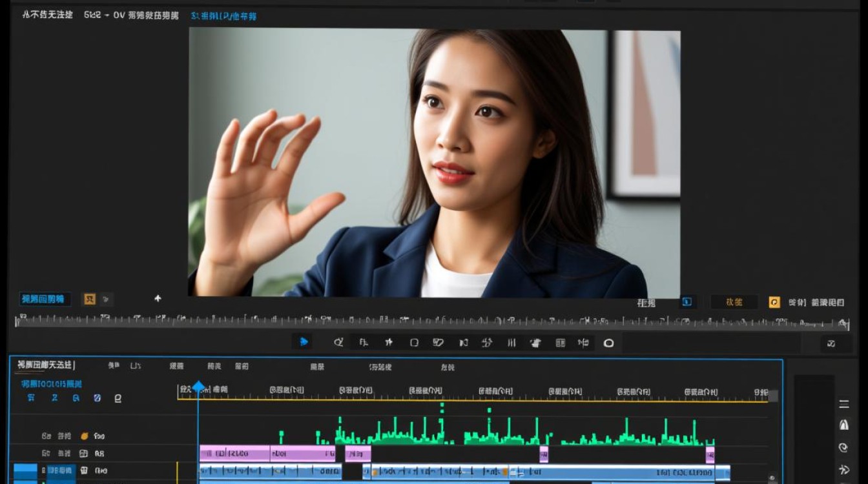868x484 pixels.
Task: Open the orange-text button below preview's right side
Action: coord(734,302)
